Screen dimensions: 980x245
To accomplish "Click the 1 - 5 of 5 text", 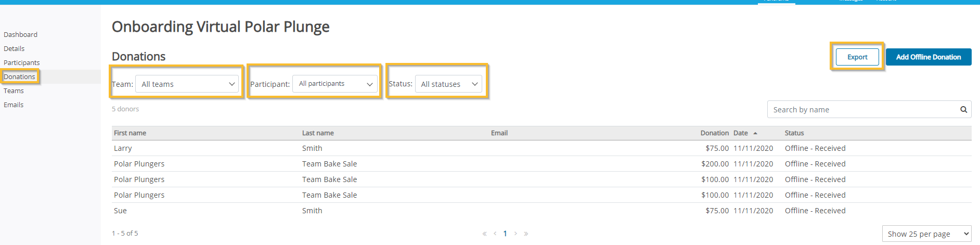I will pyautogui.click(x=125, y=233).
